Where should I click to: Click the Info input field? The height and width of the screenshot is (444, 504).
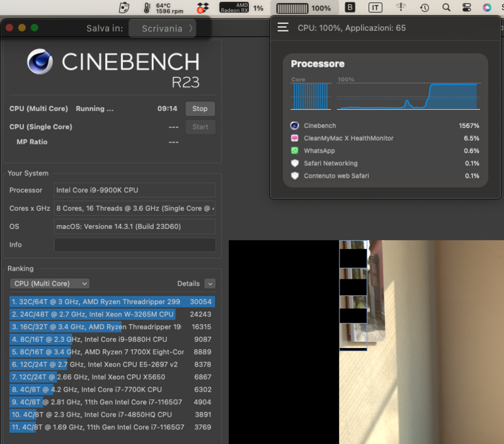click(x=135, y=245)
